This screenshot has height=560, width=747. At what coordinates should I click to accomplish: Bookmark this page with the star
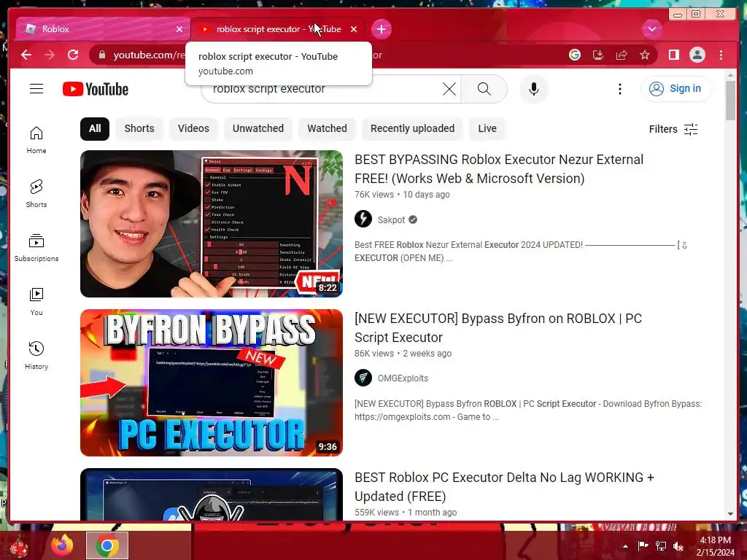(x=645, y=55)
